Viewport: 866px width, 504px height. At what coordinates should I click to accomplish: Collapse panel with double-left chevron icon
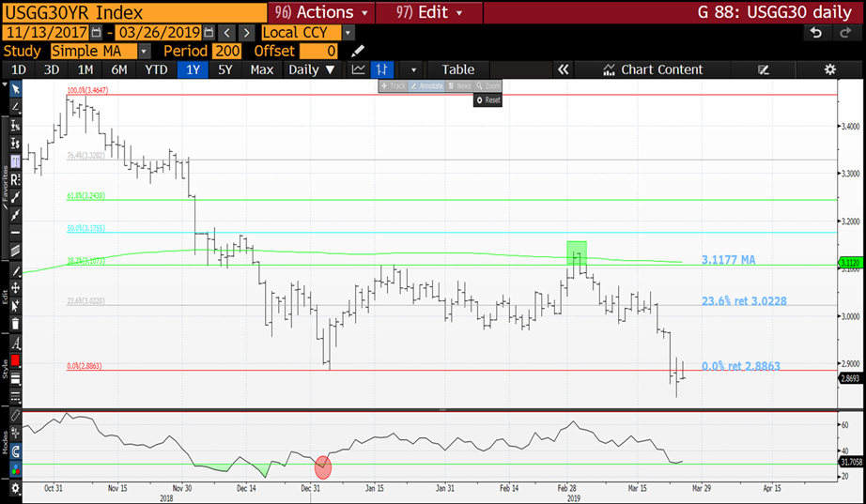(x=563, y=69)
